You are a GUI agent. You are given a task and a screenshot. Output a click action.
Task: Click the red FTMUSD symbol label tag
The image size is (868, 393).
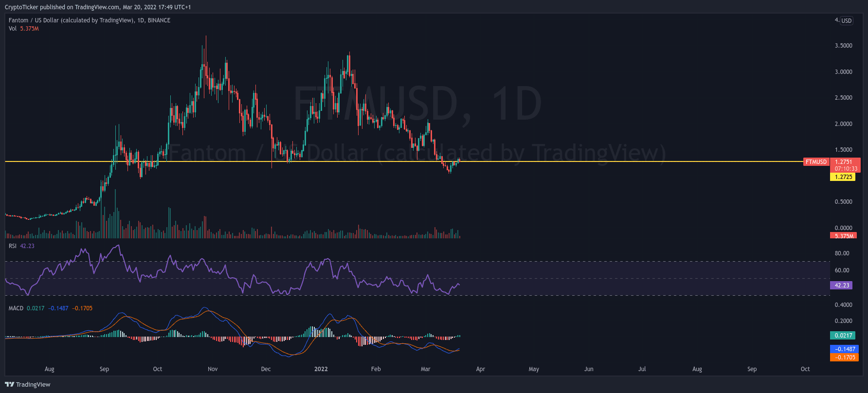coord(816,162)
